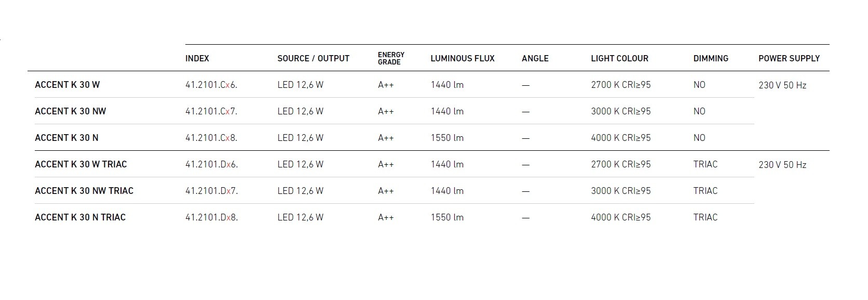Select the ACCENT K 30 W row name
The image size is (868, 300).
coord(67,85)
